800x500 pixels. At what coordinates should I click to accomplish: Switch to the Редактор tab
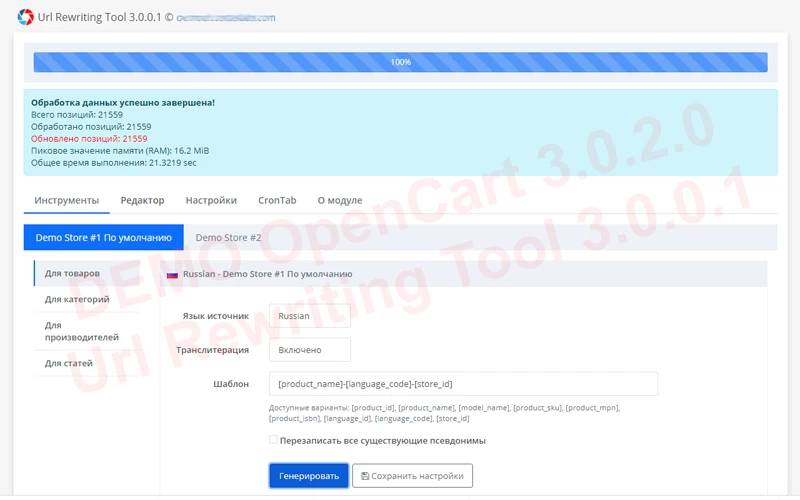(142, 201)
